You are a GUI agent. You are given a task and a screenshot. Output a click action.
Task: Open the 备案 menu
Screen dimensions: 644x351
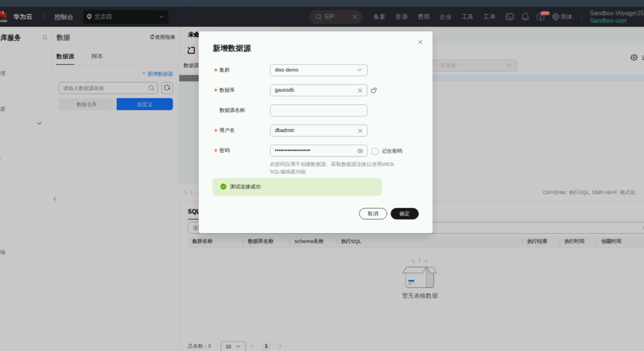(379, 17)
